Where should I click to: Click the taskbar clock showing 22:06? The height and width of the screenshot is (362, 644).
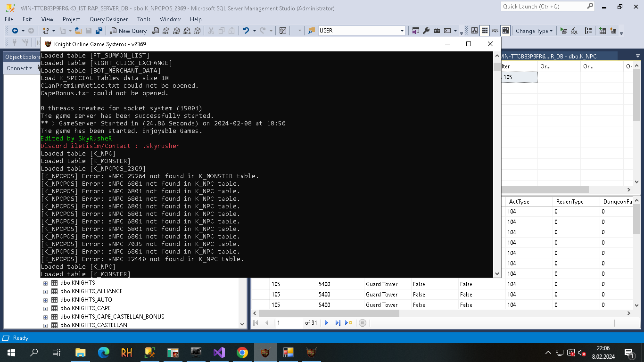click(603, 353)
